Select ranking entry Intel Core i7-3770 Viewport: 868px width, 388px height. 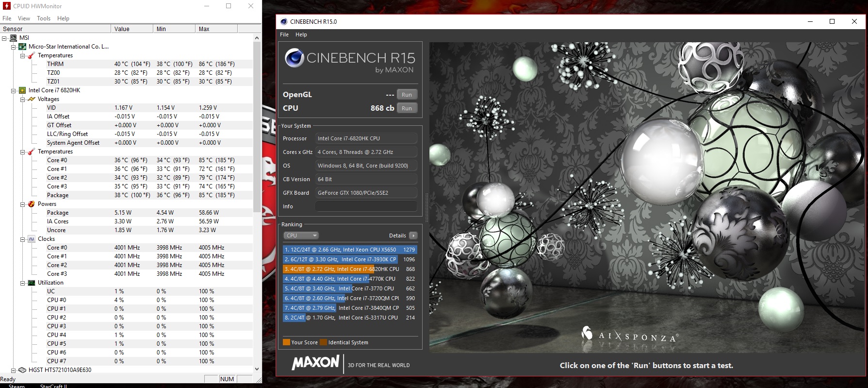(x=350, y=288)
